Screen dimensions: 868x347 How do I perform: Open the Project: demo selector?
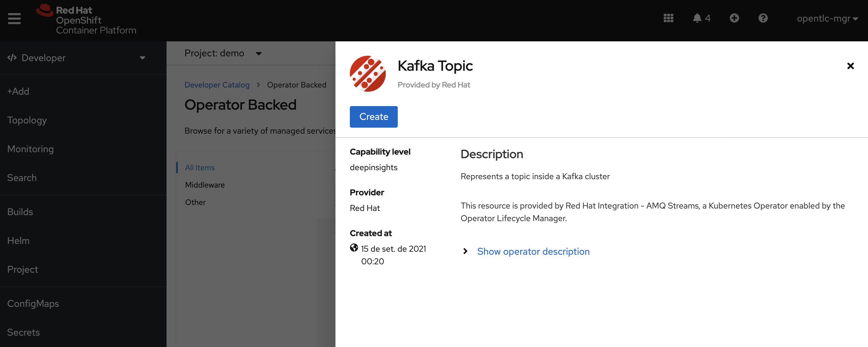(x=223, y=53)
